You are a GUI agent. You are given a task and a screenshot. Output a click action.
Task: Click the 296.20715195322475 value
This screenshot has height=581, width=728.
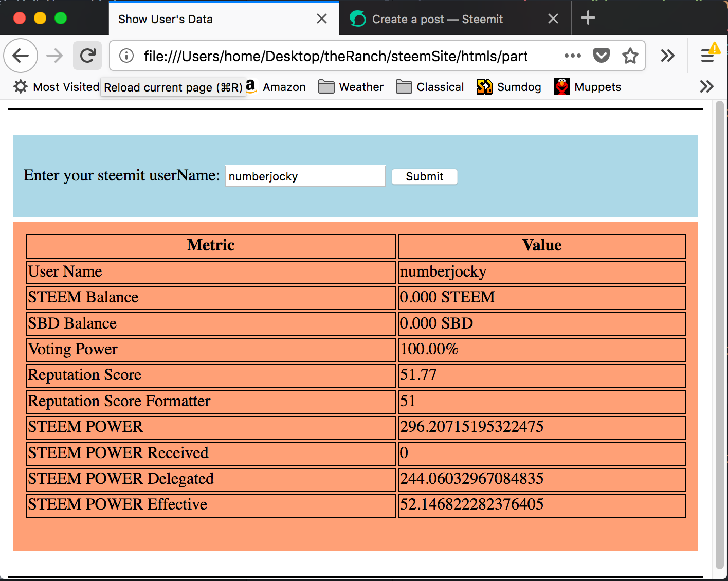click(x=472, y=427)
